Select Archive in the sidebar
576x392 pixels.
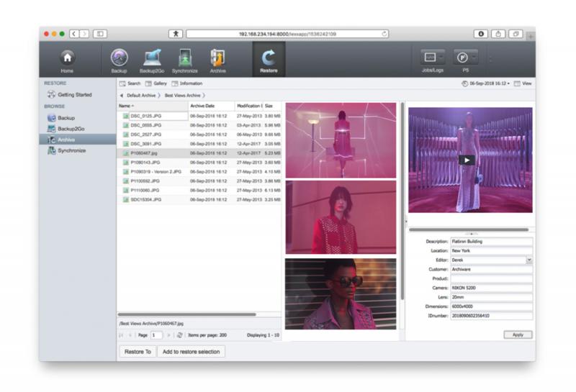click(x=78, y=140)
